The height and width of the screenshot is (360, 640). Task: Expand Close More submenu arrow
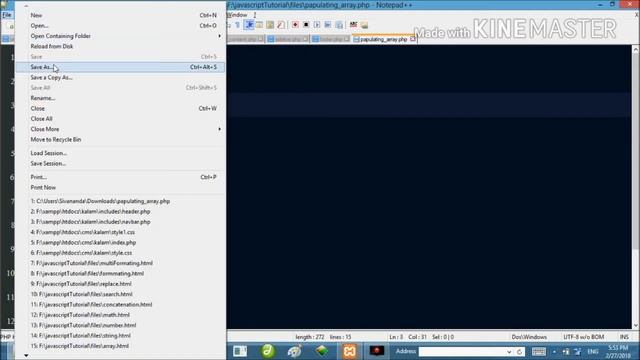click(220, 129)
